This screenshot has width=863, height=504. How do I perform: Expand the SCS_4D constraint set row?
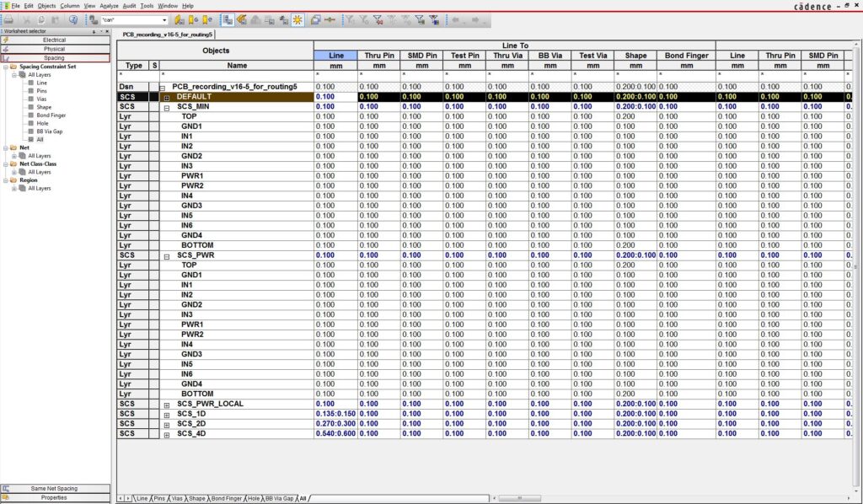167,433
